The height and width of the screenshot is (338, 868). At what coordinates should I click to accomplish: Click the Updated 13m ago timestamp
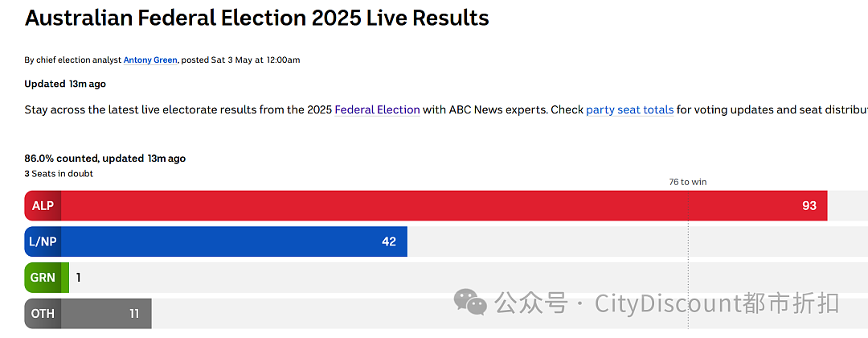tap(65, 84)
